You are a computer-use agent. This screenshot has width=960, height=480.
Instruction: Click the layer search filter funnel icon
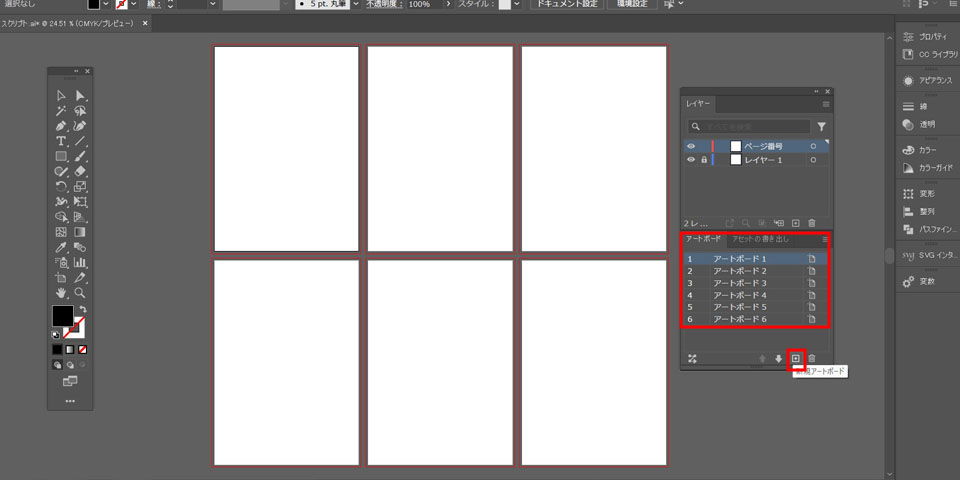tap(821, 127)
